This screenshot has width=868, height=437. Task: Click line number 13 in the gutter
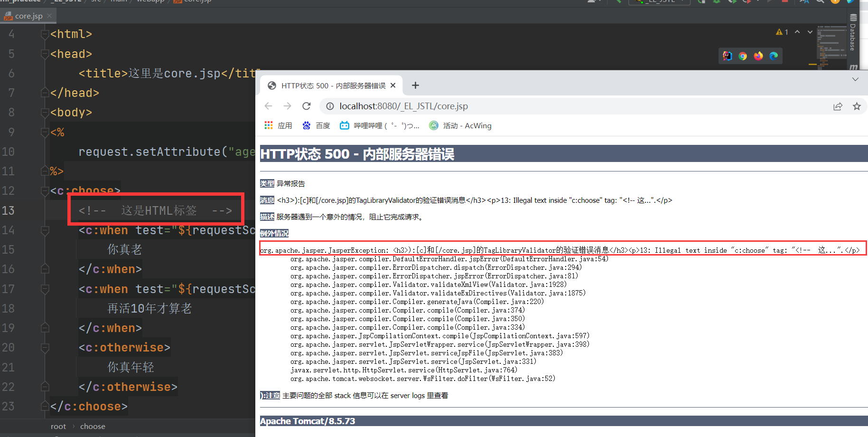click(8, 210)
